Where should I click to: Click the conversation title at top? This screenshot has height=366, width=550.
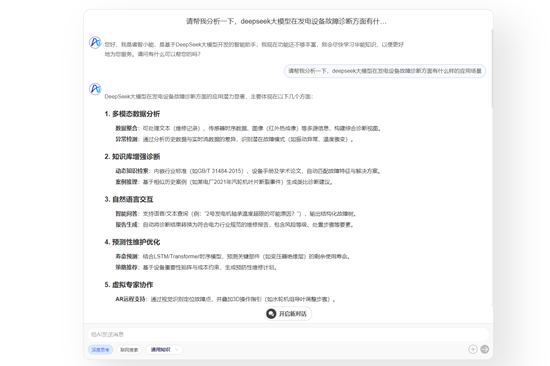point(286,21)
